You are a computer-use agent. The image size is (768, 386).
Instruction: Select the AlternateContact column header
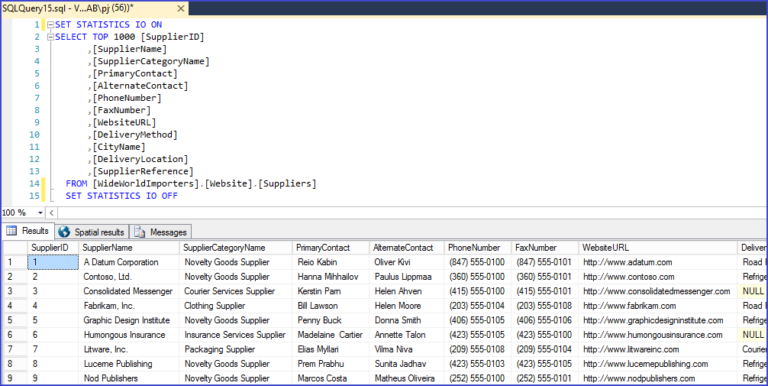coord(407,248)
